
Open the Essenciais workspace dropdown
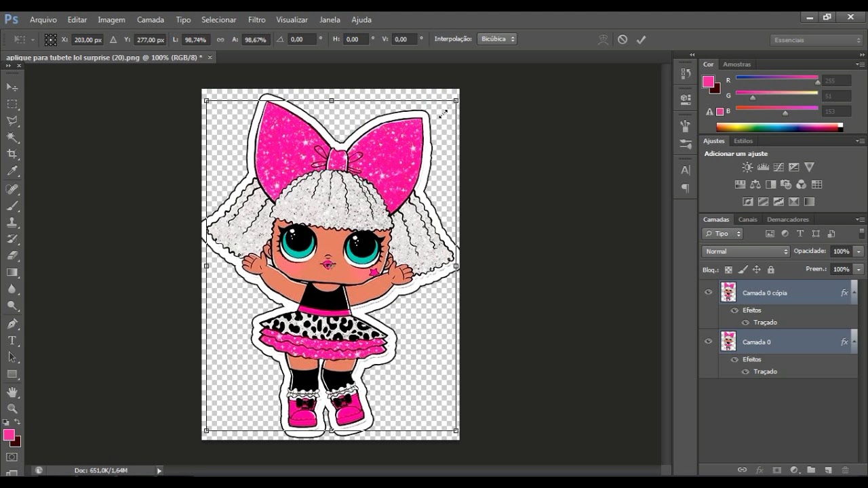point(817,40)
